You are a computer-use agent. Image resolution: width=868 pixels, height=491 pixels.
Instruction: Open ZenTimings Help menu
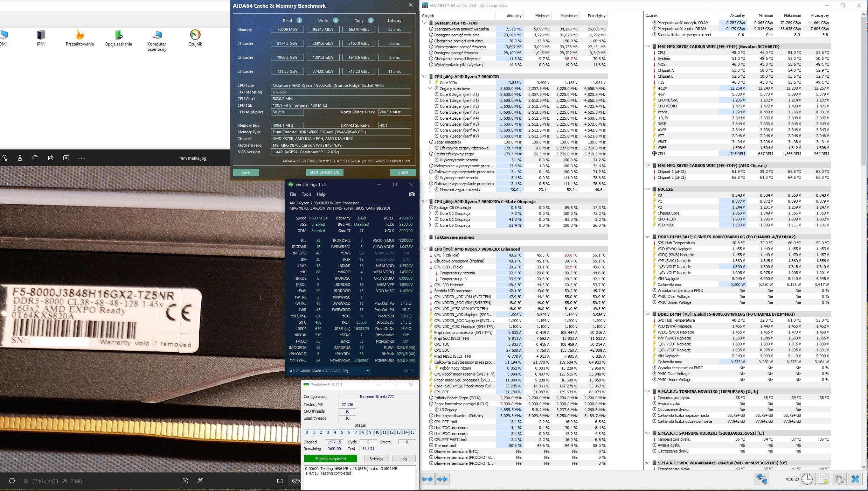(321, 194)
